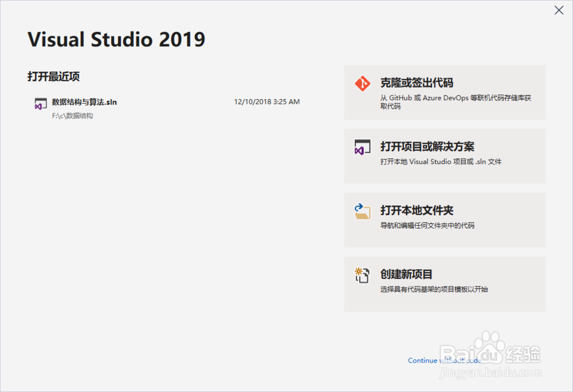The width and height of the screenshot is (573, 392).
Task: Start with 创建新项目 heading
Action: [x=406, y=275]
